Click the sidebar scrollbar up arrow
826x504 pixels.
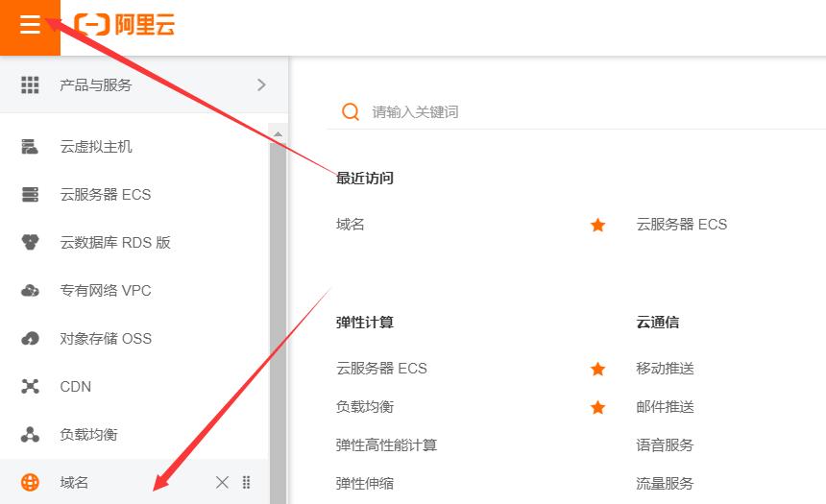pos(279,134)
